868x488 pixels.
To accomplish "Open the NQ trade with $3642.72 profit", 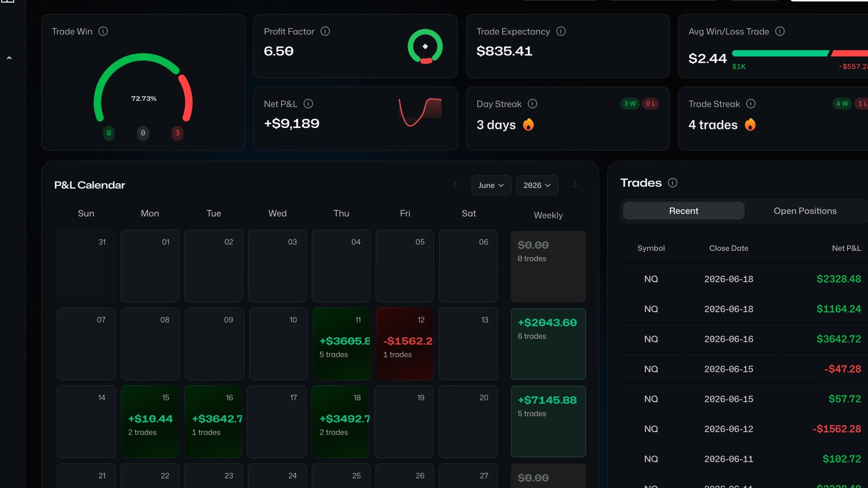I will pos(744,339).
